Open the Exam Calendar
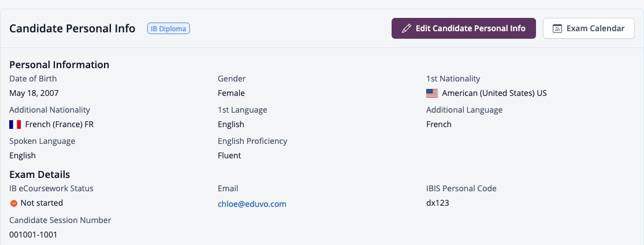Image resolution: width=644 pixels, height=245 pixels. (x=589, y=28)
